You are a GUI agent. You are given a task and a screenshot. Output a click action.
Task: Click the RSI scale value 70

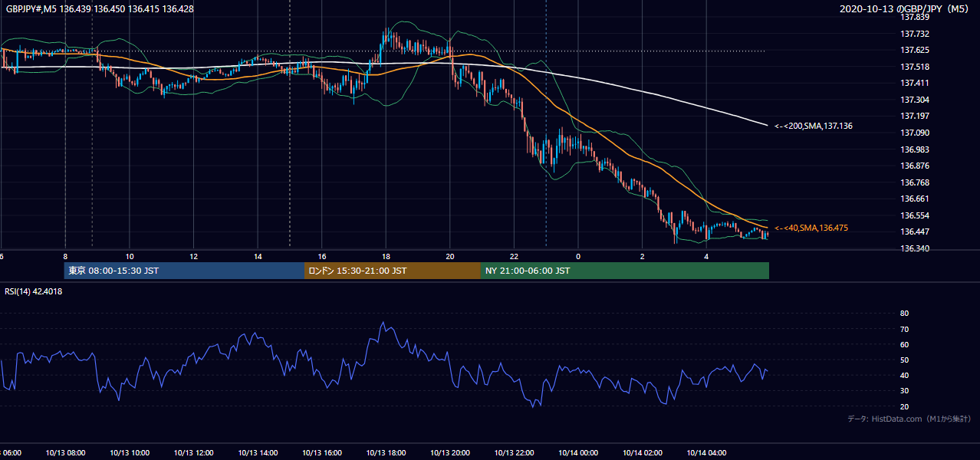pos(904,329)
